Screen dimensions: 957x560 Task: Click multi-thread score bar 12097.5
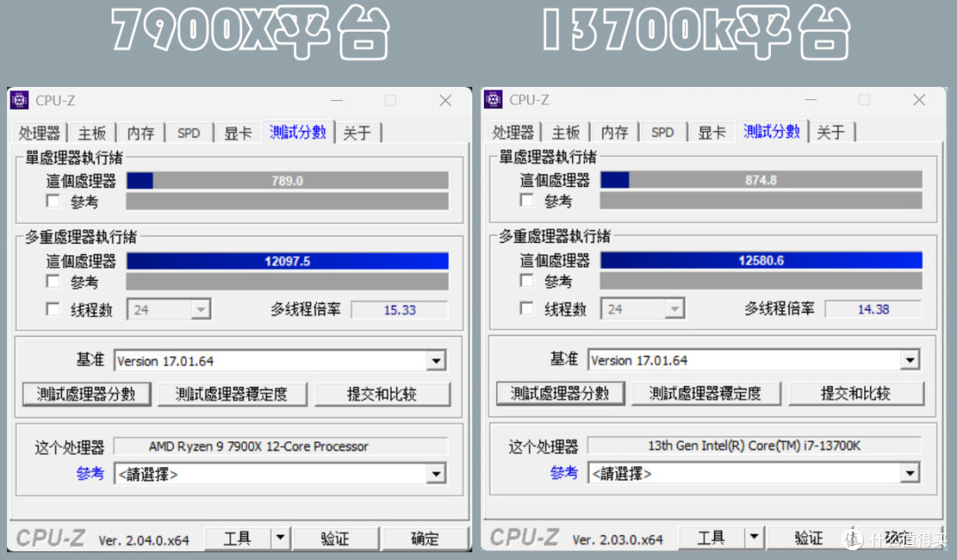pos(287,261)
